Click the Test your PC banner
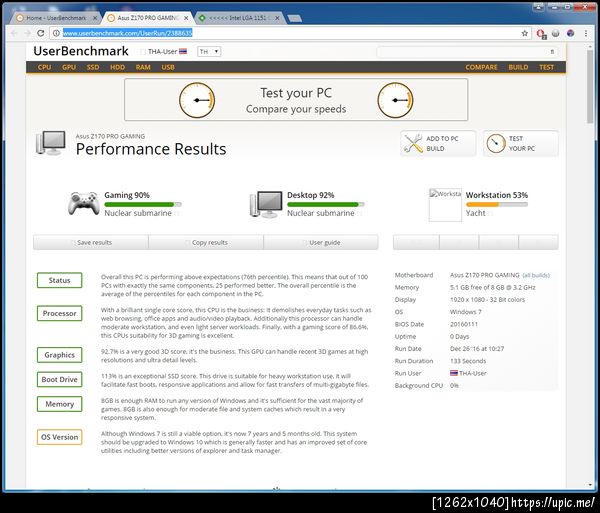600x513 pixels. pyautogui.click(x=296, y=100)
